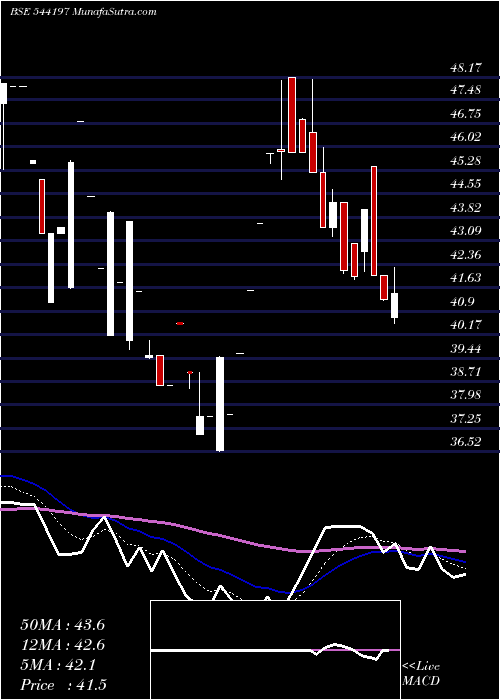Click the 45.28 price axis label
Viewport: 500px width, 700px height.
(x=466, y=161)
